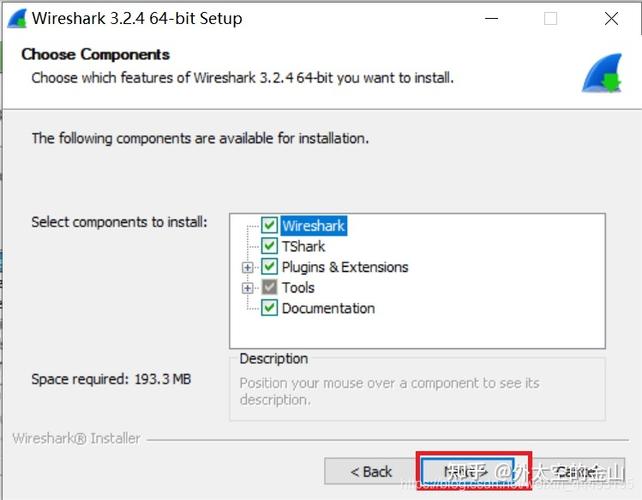Expand the Plugins & Extensions tree node

click(247, 267)
